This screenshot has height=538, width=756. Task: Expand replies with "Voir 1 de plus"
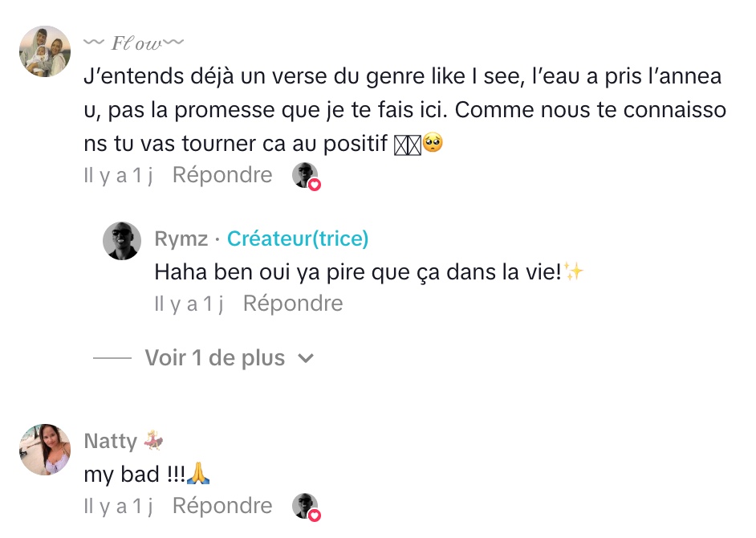click(214, 358)
